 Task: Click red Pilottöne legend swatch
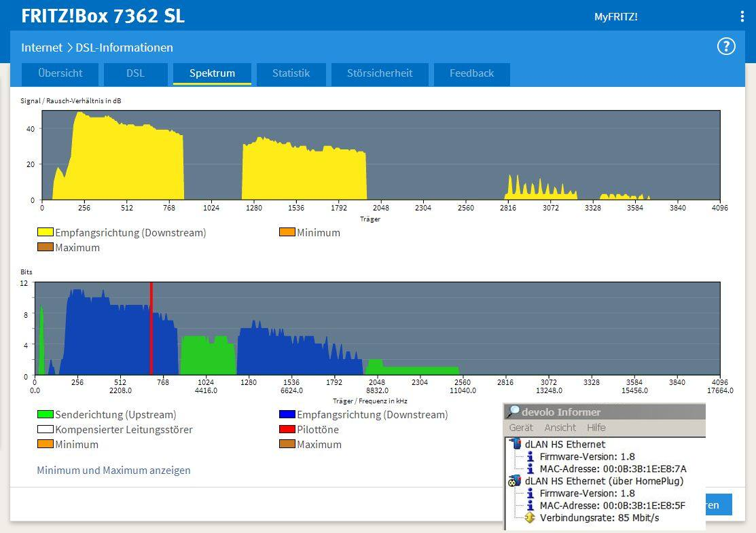(287, 429)
